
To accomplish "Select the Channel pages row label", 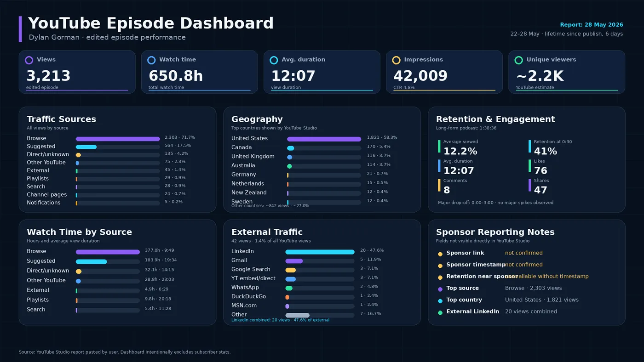I will [x=46, y=195].
